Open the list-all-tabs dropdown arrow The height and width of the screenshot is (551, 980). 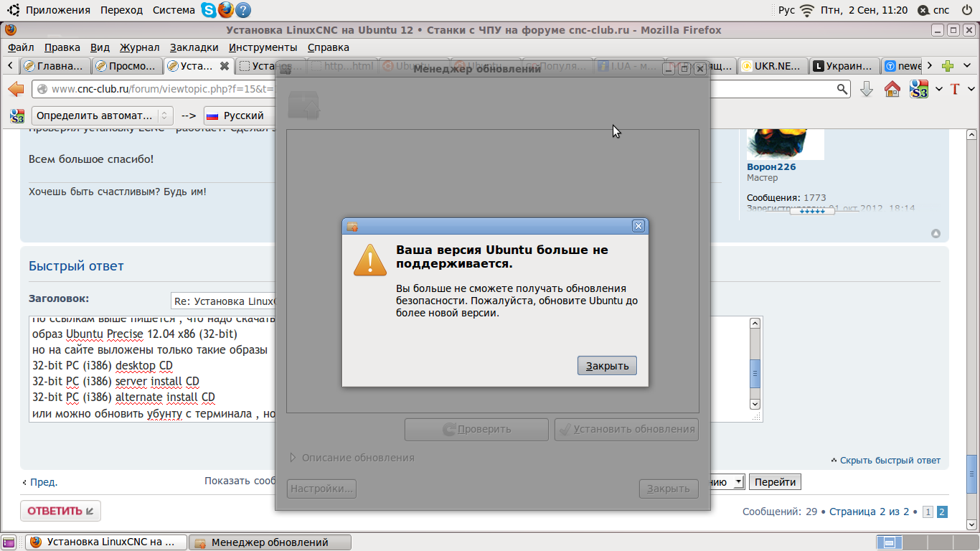tap(967, 66)
